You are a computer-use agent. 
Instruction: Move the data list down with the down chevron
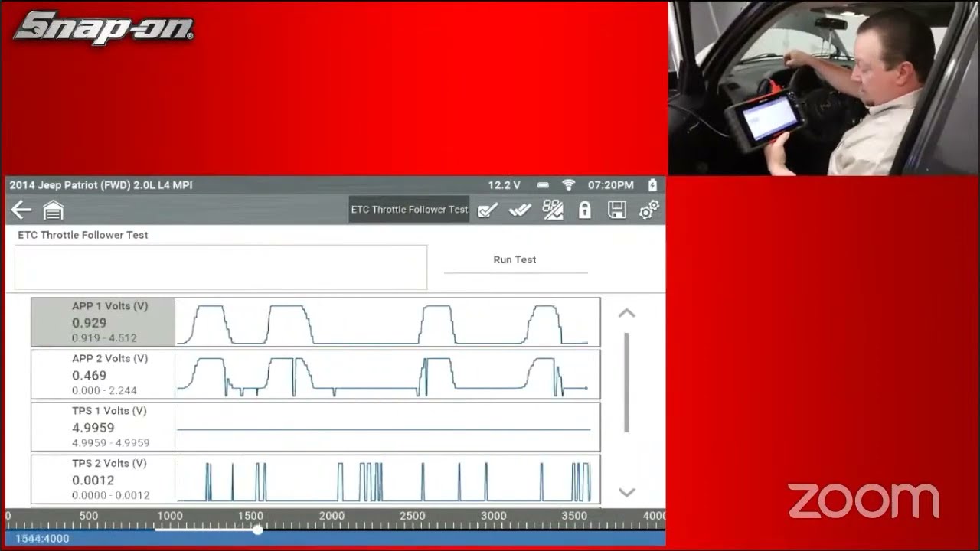(x=626, y=492)
